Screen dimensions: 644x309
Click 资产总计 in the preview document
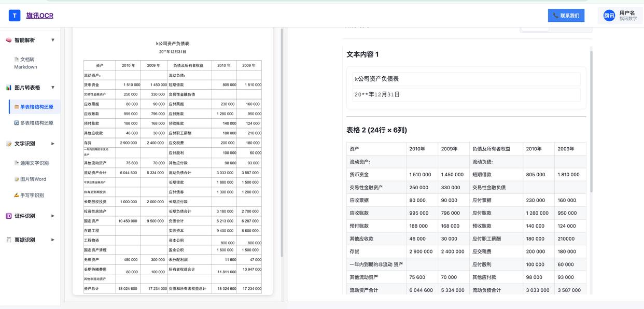[91, 289]
